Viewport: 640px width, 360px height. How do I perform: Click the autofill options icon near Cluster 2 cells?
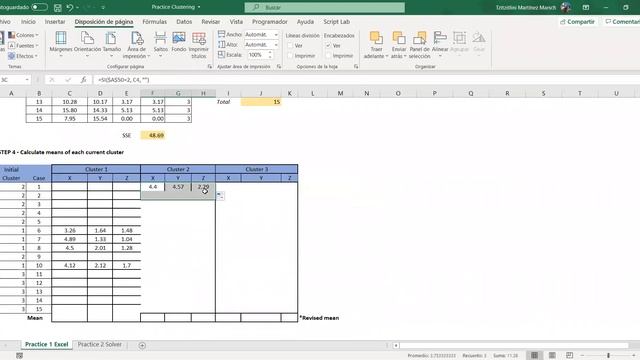220,196
